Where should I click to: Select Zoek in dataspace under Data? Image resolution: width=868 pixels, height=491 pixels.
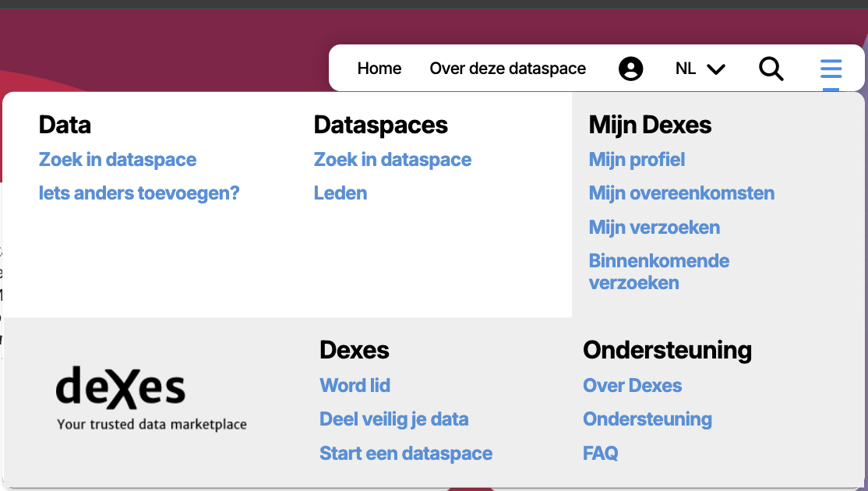[118, 160]
